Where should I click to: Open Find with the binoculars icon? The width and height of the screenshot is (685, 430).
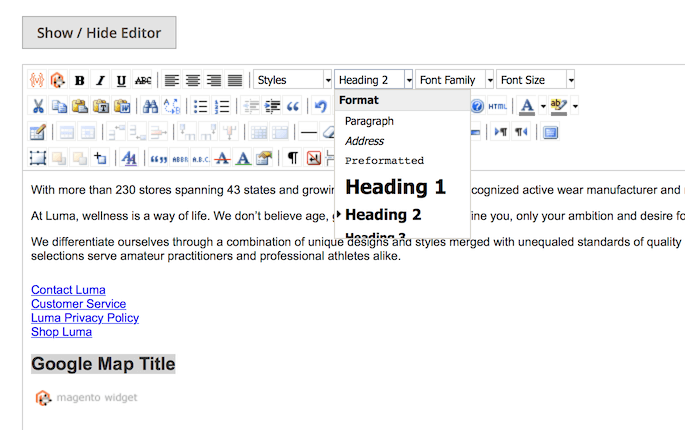[x=150, y=106]
